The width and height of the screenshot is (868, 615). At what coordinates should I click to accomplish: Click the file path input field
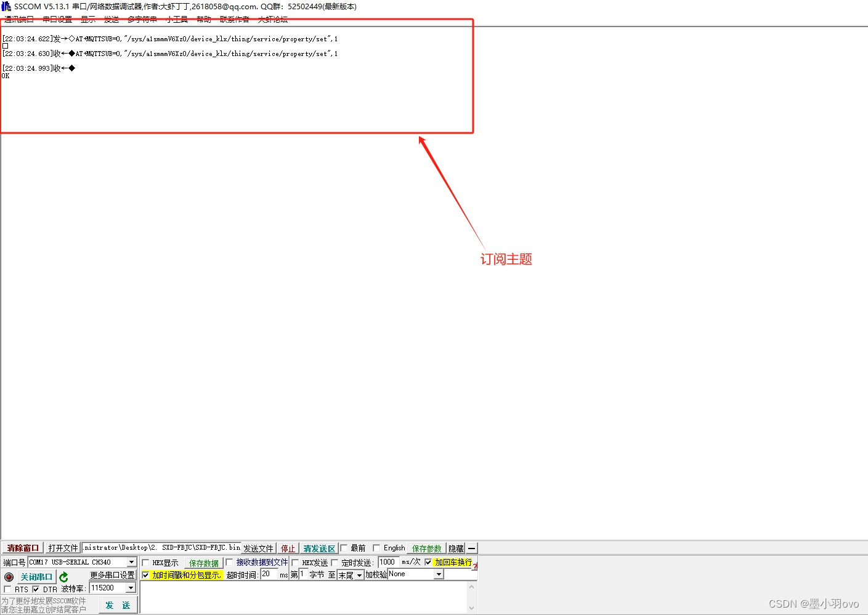pyautogui.click(x=161, y=548)
